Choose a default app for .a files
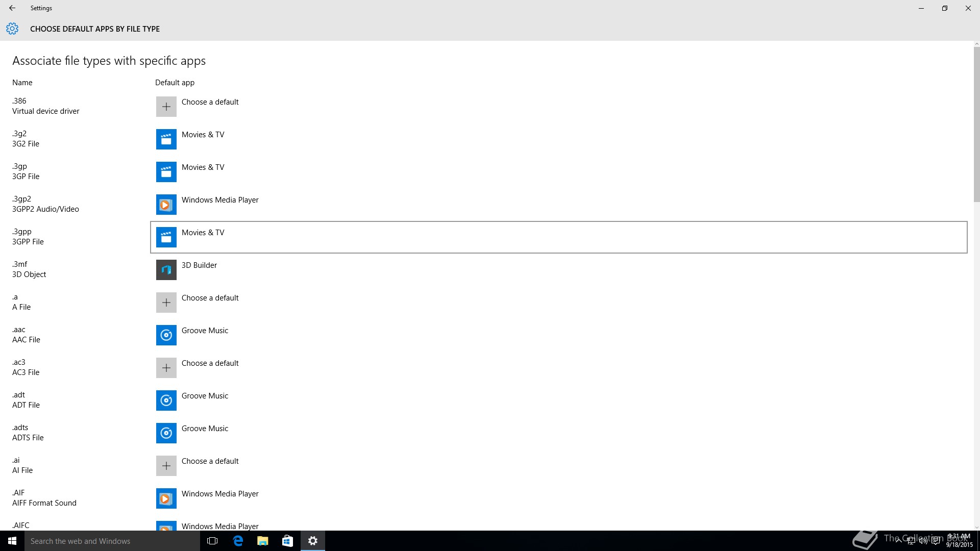 (x=559, y=303)
